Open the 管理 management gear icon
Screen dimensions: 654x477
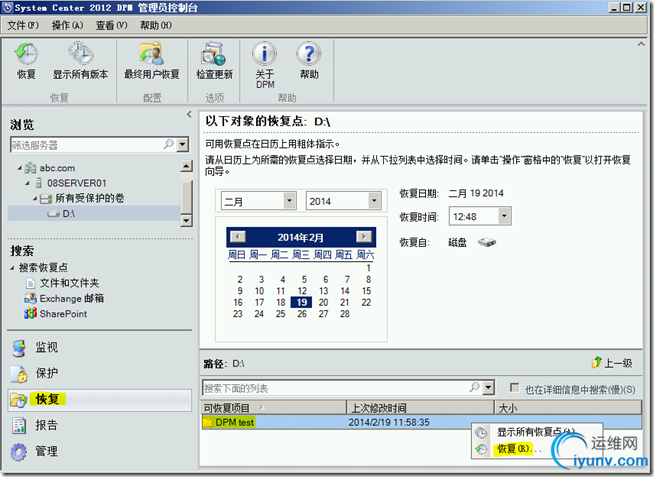(19, 452)
